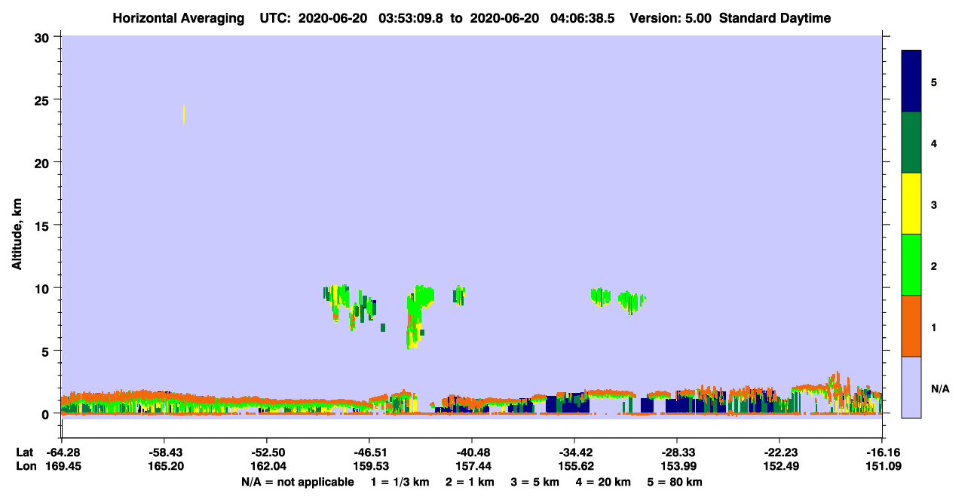This screenshot has width=980, height=503.
Task: Click legend text '1 = 1/3 km'
Action: 400,482
